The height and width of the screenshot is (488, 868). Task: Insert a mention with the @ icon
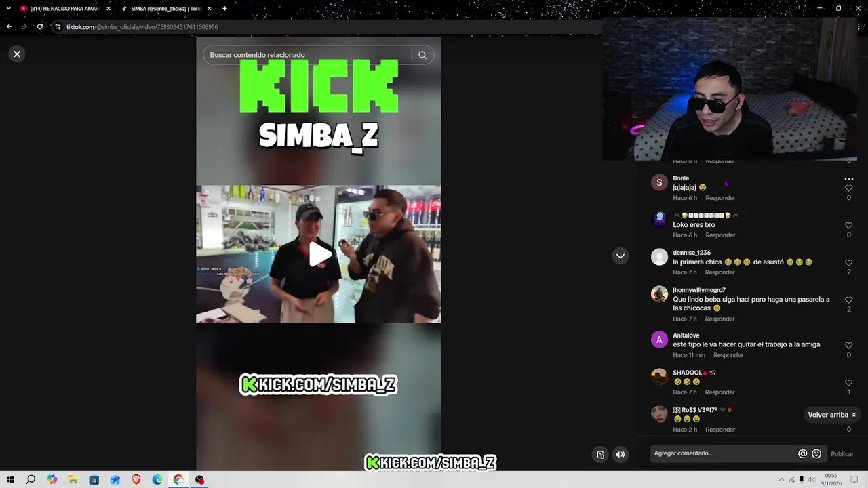coord(803,454)
